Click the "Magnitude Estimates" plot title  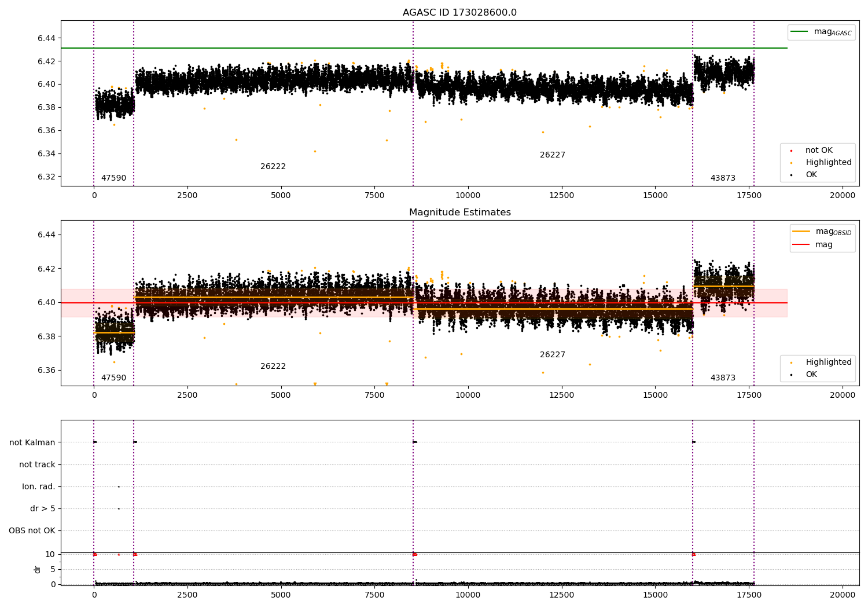coord(460,213)
